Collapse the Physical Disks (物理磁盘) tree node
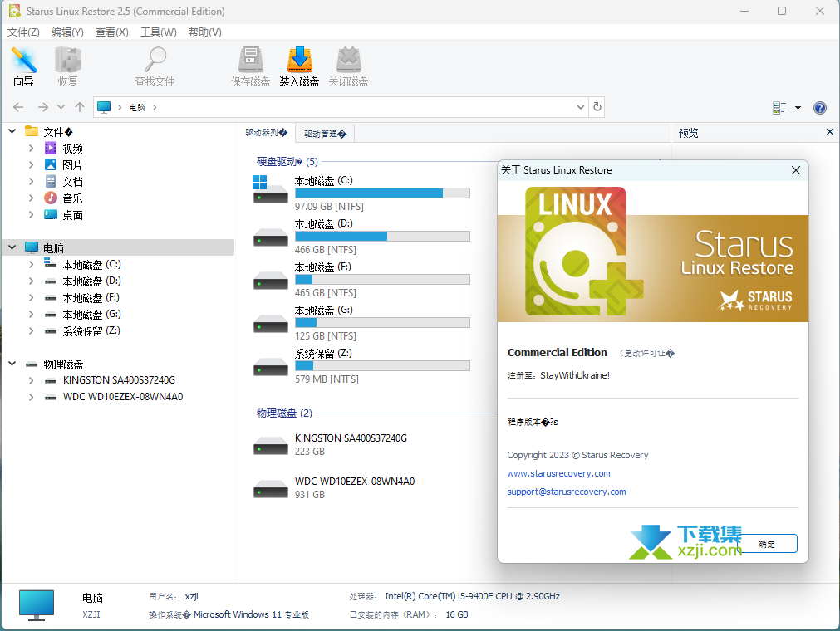 click(12, 364)
